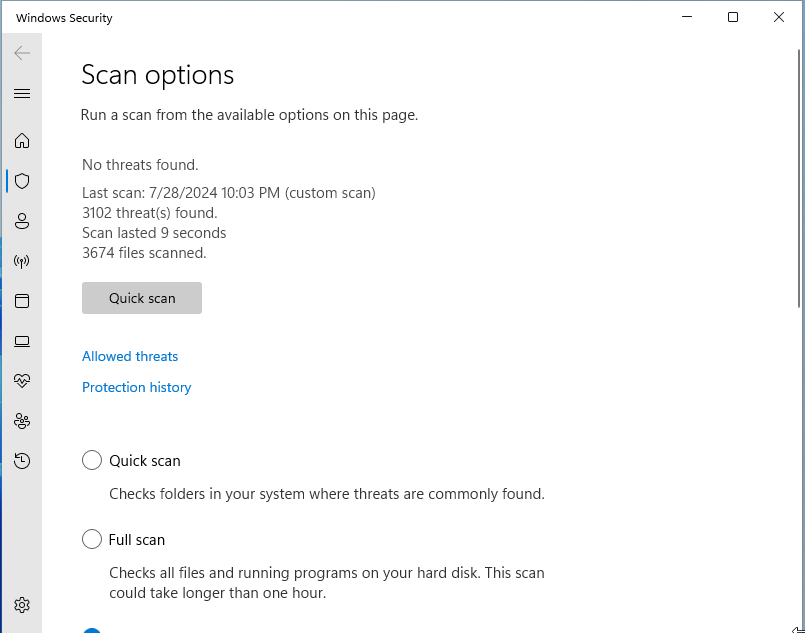Select the Full scan radio option
Image resolution: width=805 pixels, height=633 pixels.
point(92,539)
